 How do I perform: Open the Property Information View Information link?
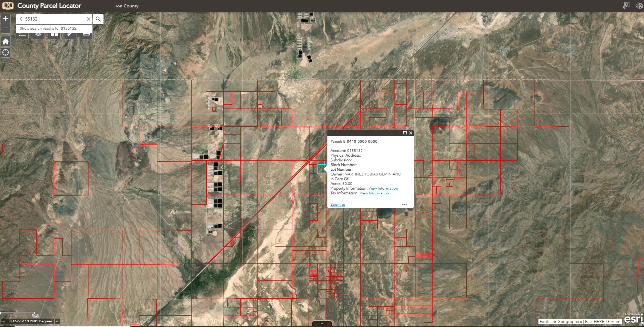pos(383,188)
